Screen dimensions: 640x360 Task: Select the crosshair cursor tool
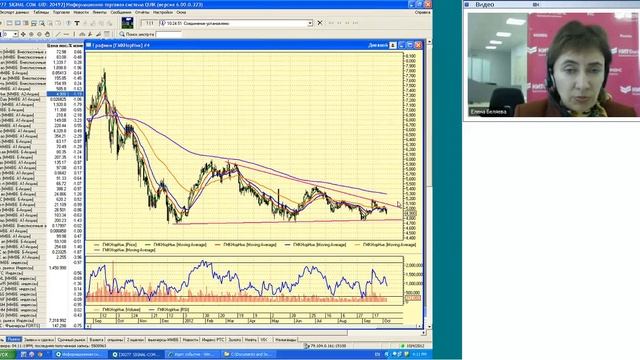coord(23,34)
